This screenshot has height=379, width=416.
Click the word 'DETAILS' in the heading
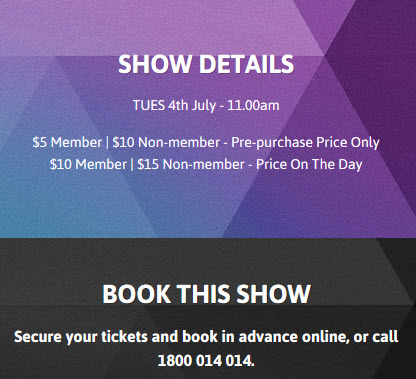tap(246, 64)
